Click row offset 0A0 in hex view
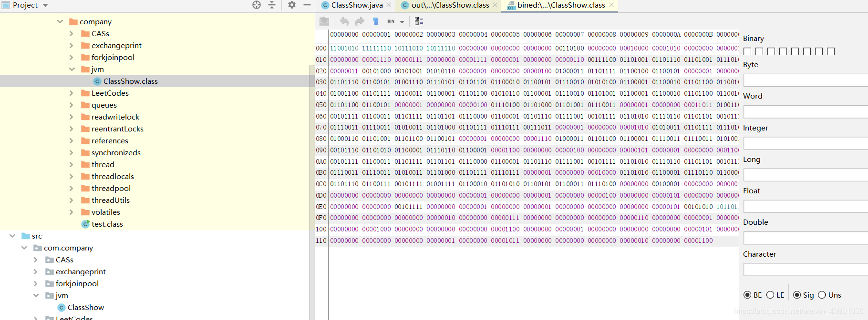The width and height of the screenshot is (868, 320). point(321,161)
